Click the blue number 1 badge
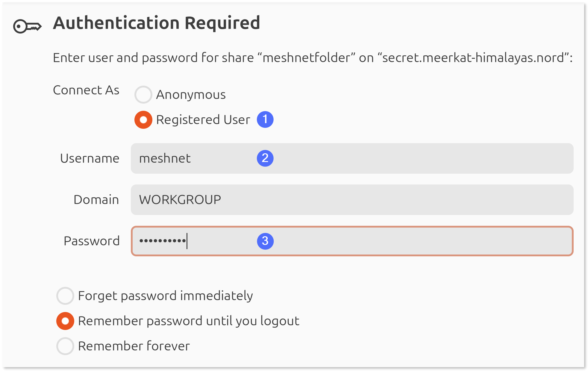 pyautogui.click(x=265, y=119)
